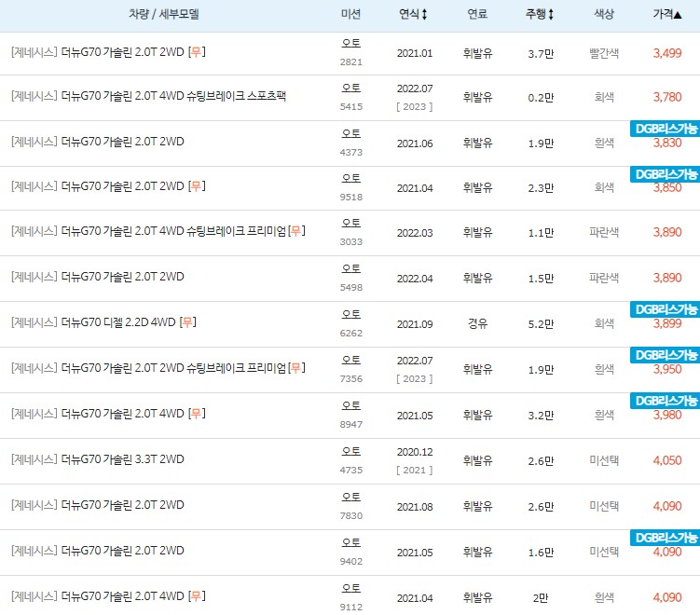Image resolution: width=700 pixels, height=615 pixels.
Task: Click the 5.2만 mileage cell
Action: (x=541, y=324)
